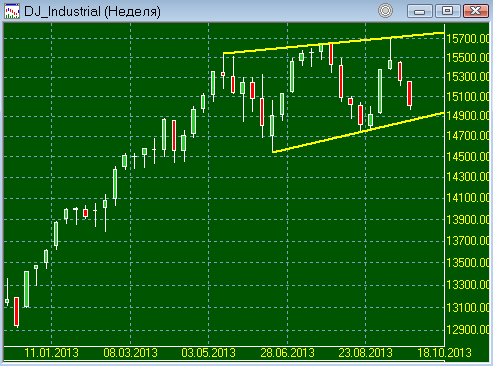The height and width of the screenshot is (366, 493).
Task: Click price label 14900.00
Action: [468, 116]
